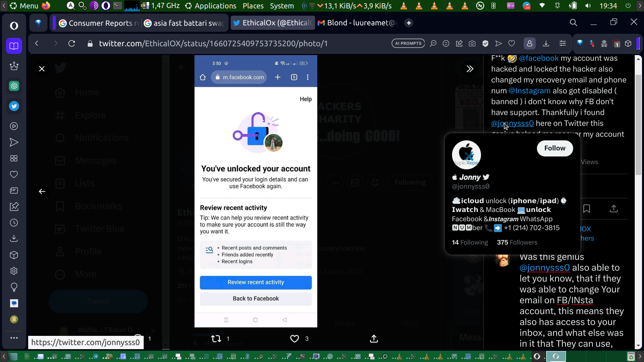Open the System menu
The height and width of the screenshot is (362, 644).
click(282, 6)
